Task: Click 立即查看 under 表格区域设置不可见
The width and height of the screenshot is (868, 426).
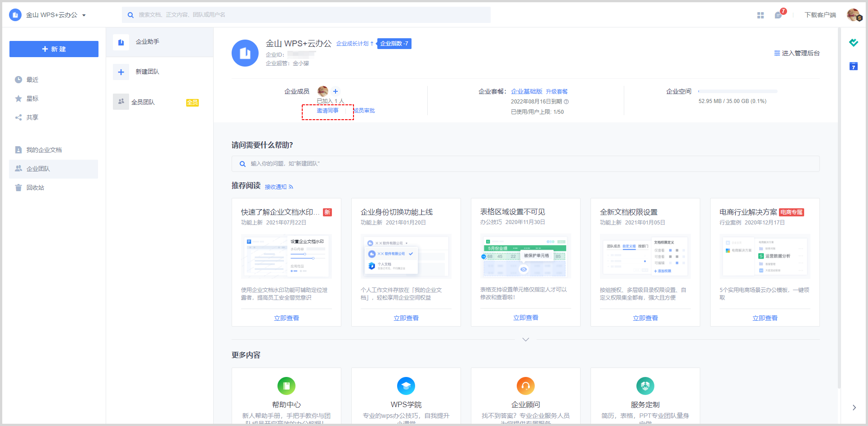Action: (x=526, y=318)
